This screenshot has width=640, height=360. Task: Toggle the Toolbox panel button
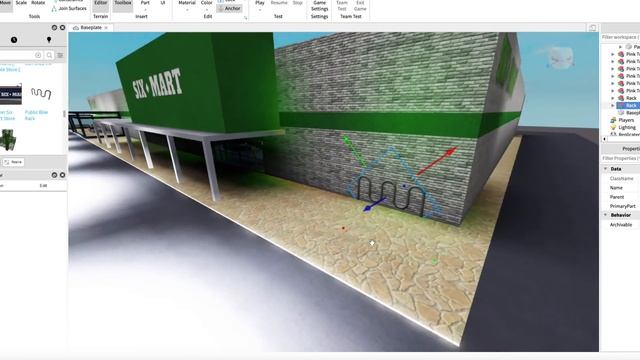click(x=122, y=5)
